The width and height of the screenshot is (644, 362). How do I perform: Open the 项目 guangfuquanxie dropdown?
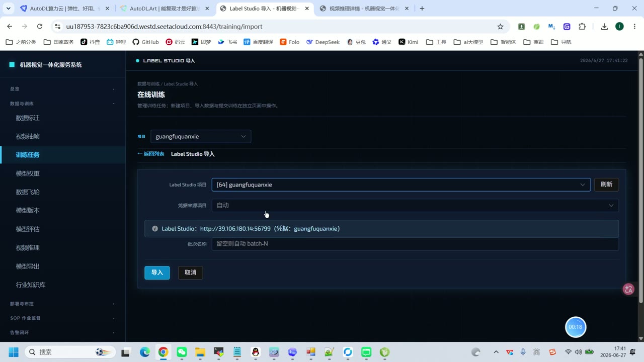pos(201,136)
